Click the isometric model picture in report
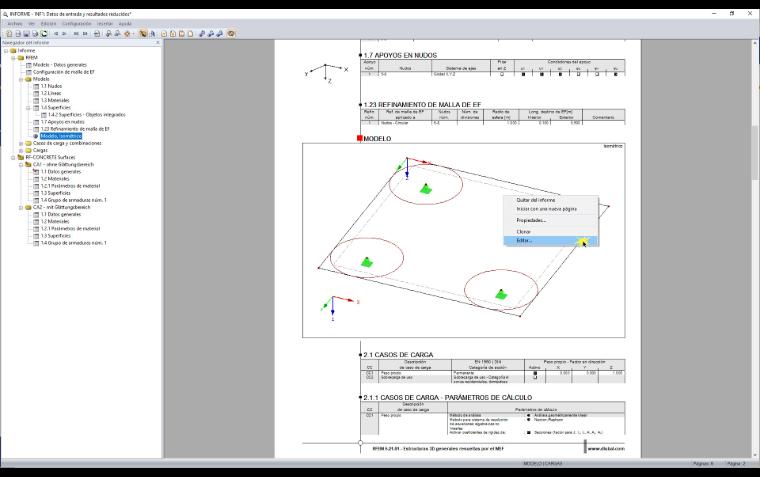 point(463,240)
